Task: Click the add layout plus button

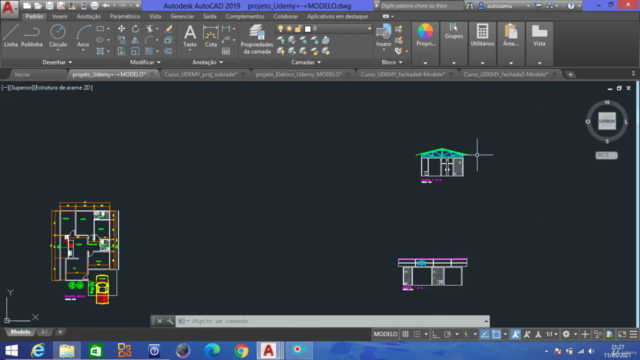Action: [x=60, y=332]
